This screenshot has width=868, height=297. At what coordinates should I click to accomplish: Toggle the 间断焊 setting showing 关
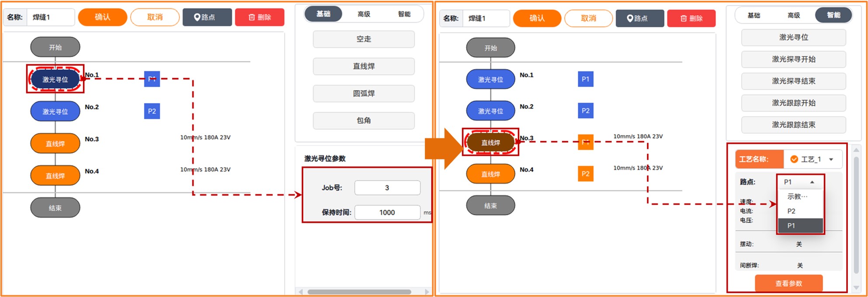[x=799, y=265]
